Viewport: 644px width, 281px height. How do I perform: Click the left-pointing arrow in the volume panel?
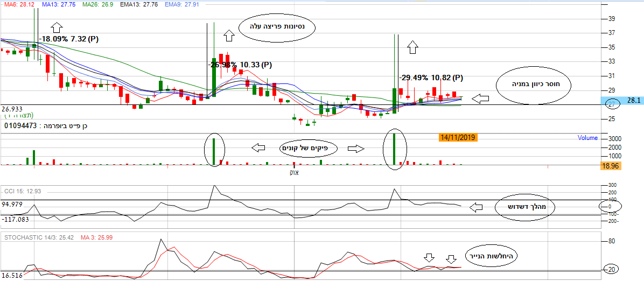pos(259,147)
